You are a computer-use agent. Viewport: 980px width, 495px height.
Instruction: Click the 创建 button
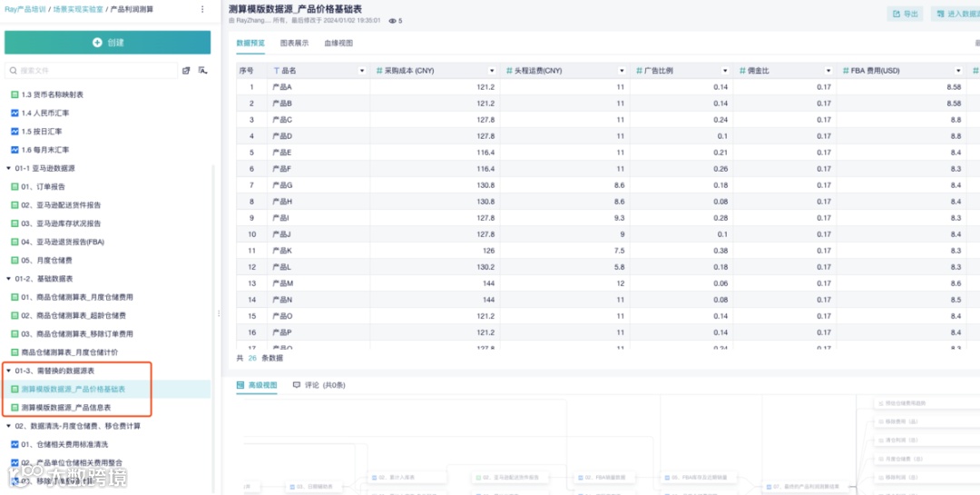pyautogui.click(x=107, y=43)
